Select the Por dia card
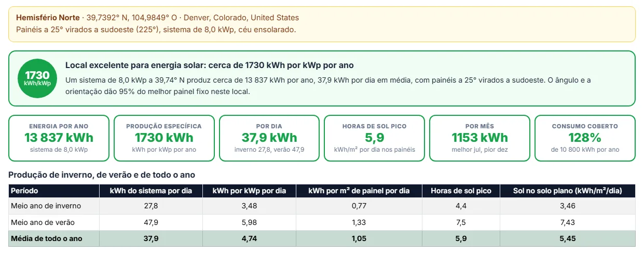Image resolution: width=644 pixels, height=253 pixels. pos(269,138)
